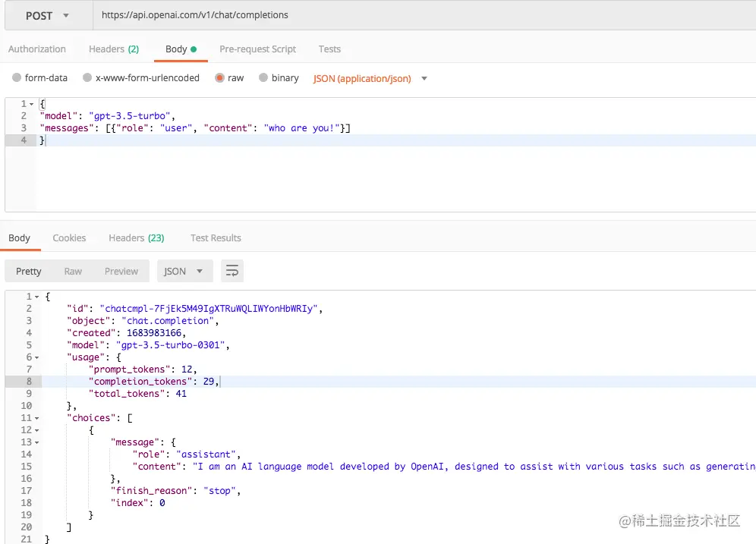This screenshot has width=756, height=544.
Task: Open the JSON (application/json) content type dropdown
Action: tap(370, 79)
